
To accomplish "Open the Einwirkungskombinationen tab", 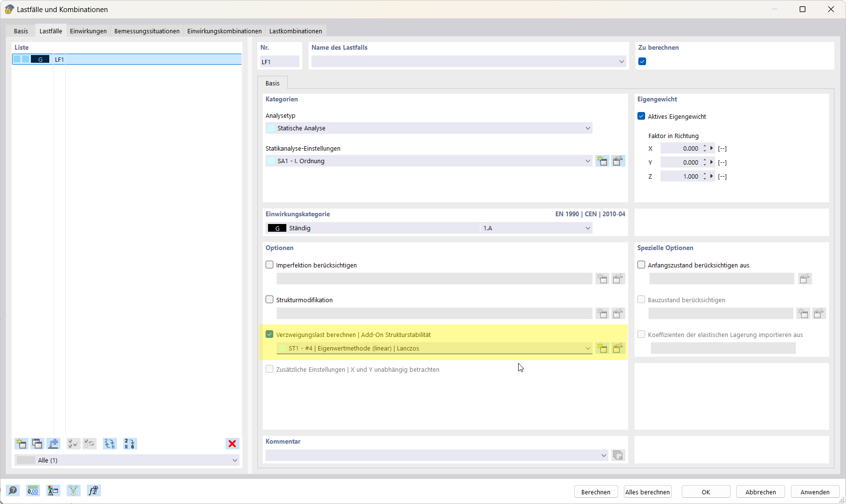I will pos(225,31).
